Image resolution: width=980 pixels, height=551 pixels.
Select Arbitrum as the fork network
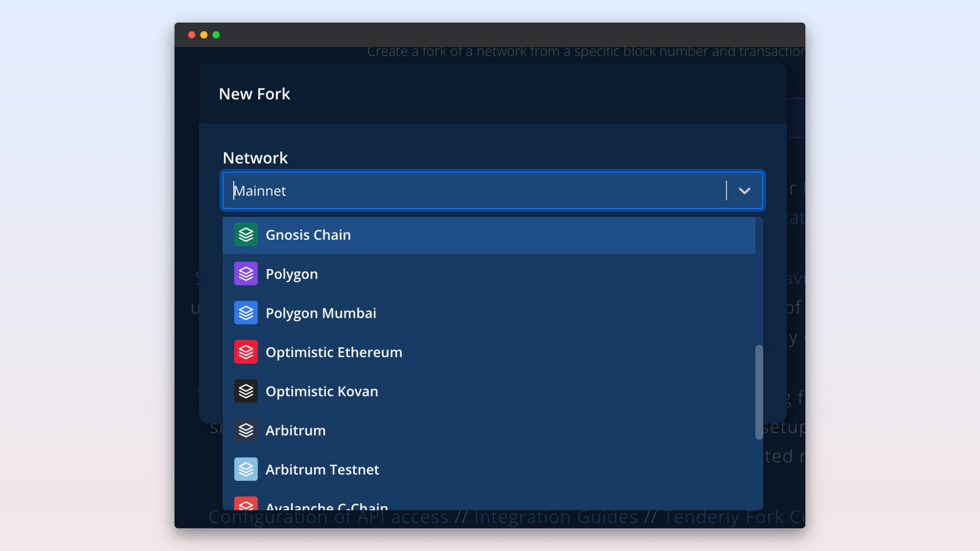[x=295, y=431]
